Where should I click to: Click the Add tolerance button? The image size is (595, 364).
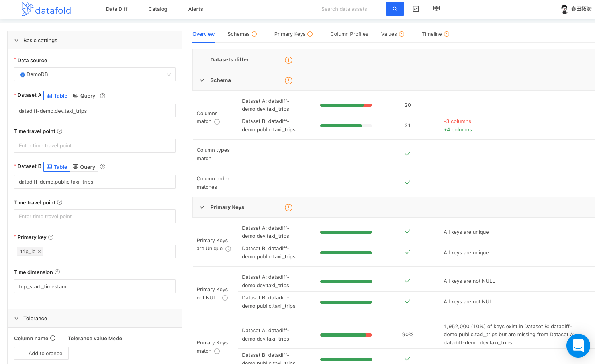pos(41,353)
